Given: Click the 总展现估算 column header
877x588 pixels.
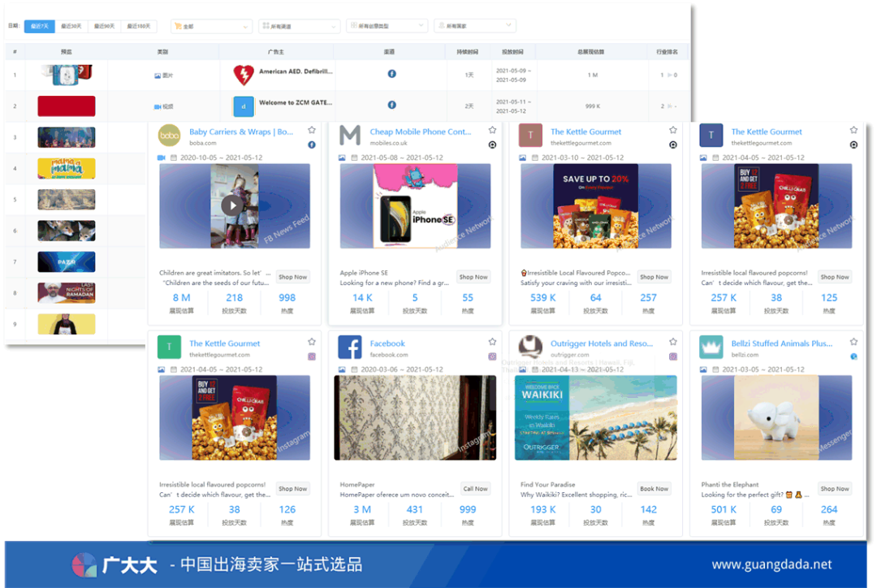Looking at the screenshot, I should tap(591, 51).
